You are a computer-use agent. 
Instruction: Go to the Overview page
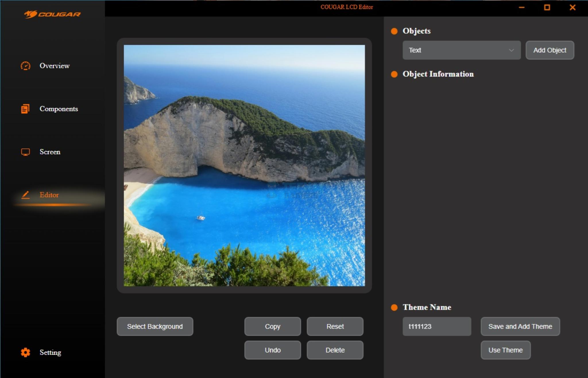coord(55,66)
